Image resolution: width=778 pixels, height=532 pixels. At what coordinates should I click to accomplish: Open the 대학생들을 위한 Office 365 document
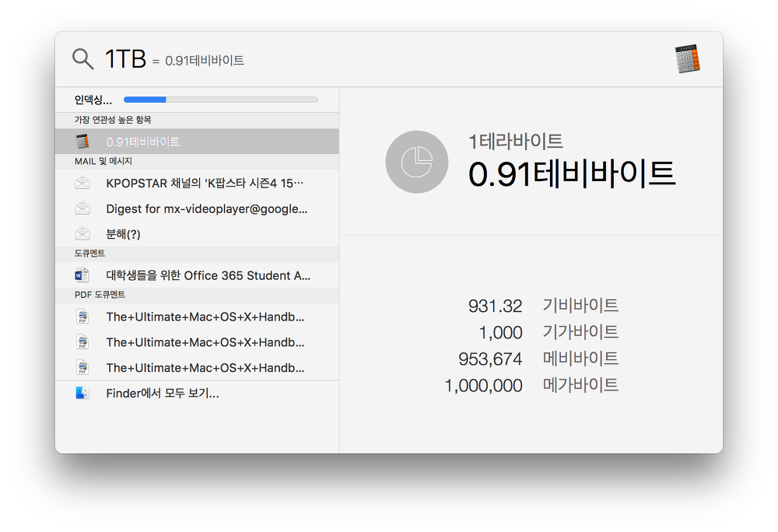(x=209, y=275)
